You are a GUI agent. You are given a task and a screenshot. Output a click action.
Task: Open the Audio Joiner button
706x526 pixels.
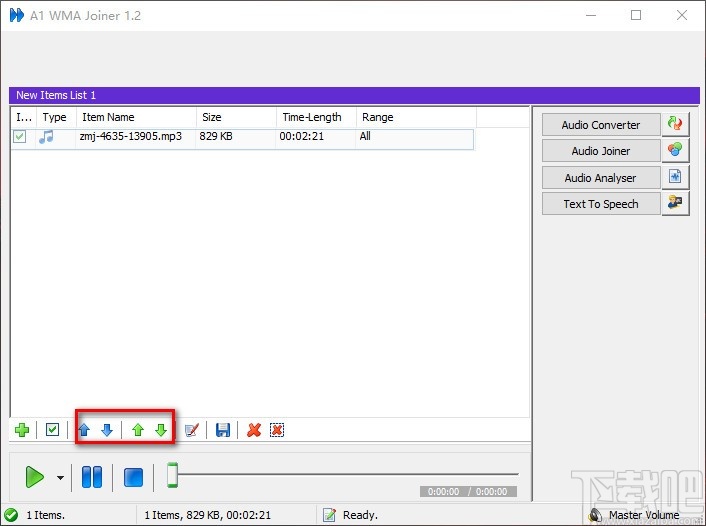601,151
